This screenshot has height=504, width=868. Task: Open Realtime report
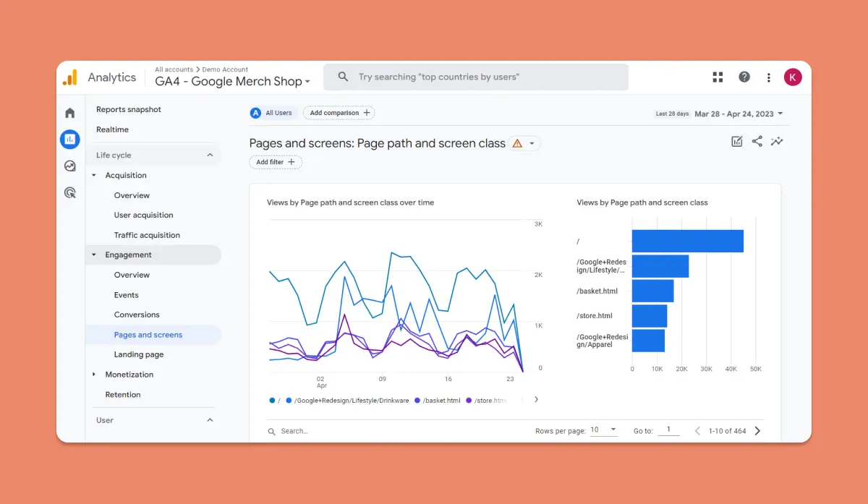(x=112, y=129)
